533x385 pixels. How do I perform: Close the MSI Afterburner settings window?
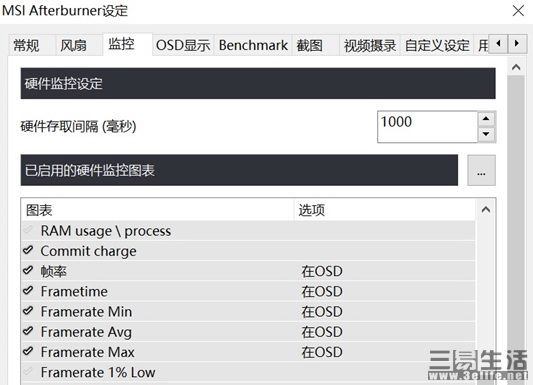[x=518, y=11]
